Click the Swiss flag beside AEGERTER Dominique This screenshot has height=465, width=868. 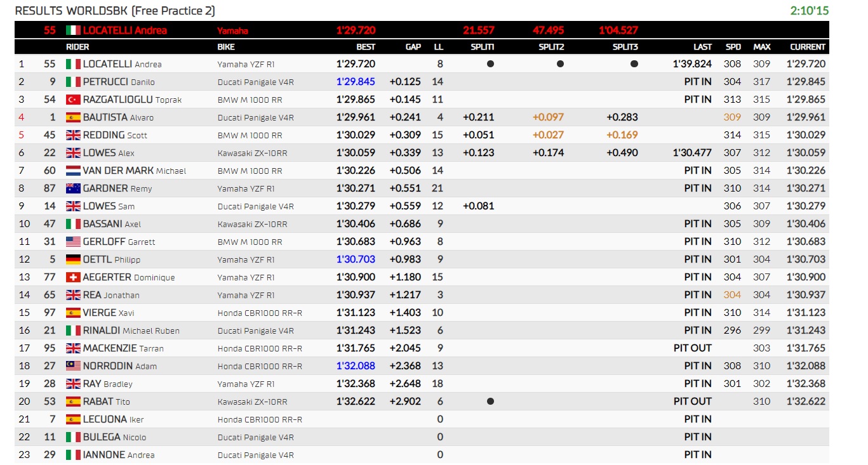[73, 277]
